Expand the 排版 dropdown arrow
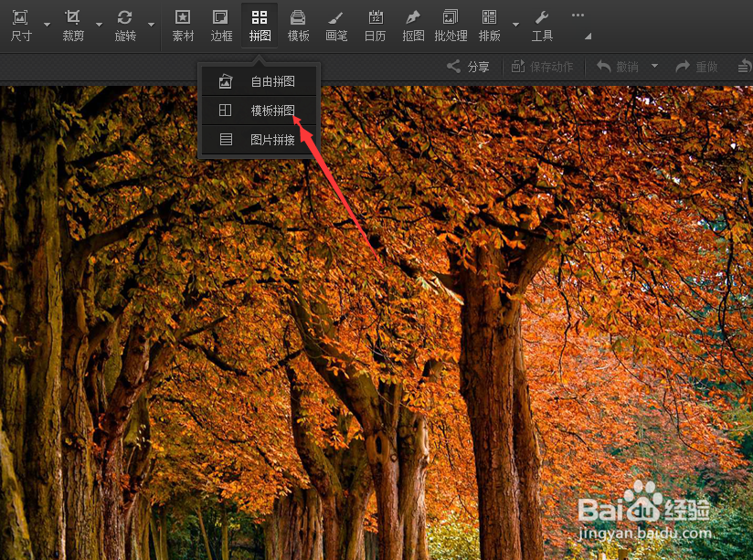 click(x=515, y=25)
